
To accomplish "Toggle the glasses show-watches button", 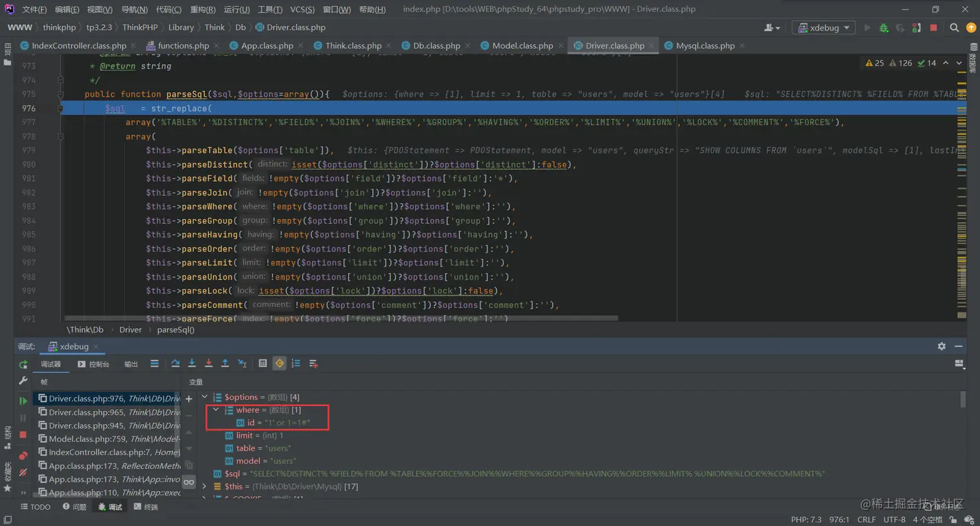I will tap(189, 482).
